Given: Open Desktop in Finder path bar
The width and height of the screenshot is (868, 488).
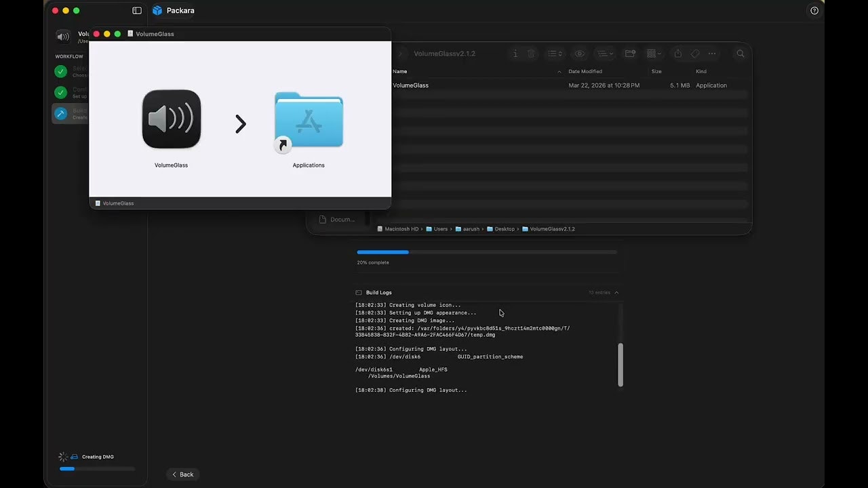Looking at the screenshot, I should (x=501, y=229).
